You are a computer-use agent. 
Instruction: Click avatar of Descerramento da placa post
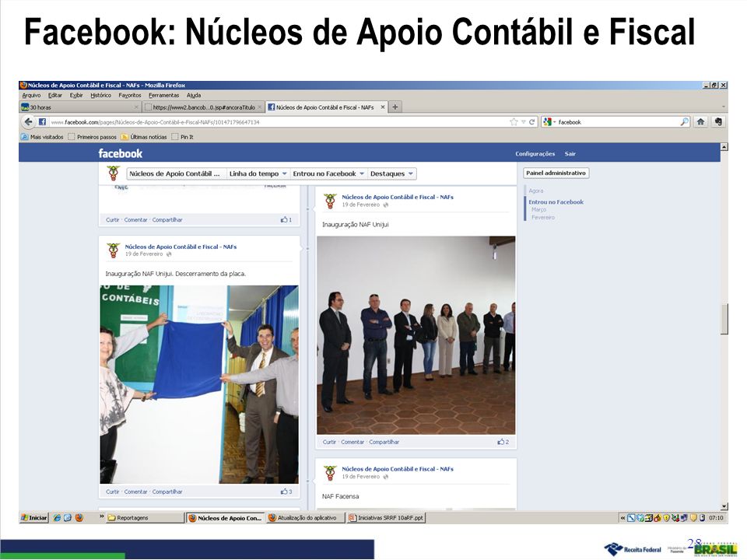[114, 250]
